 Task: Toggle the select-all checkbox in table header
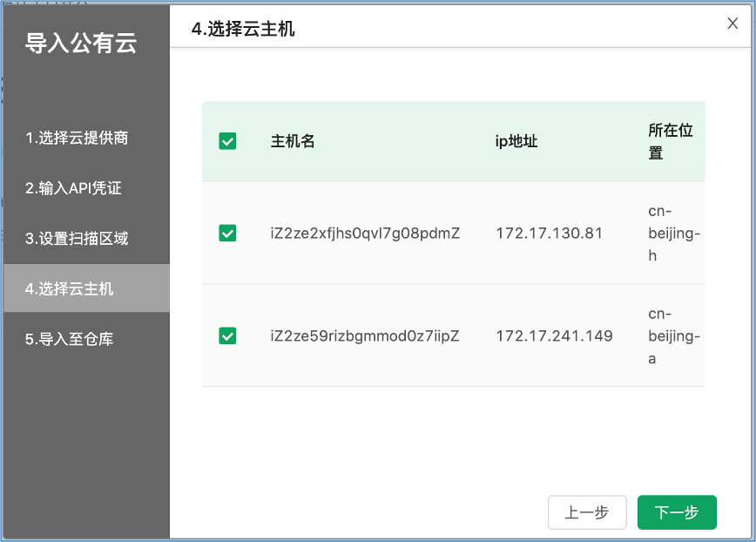click(x=227, y=141)
